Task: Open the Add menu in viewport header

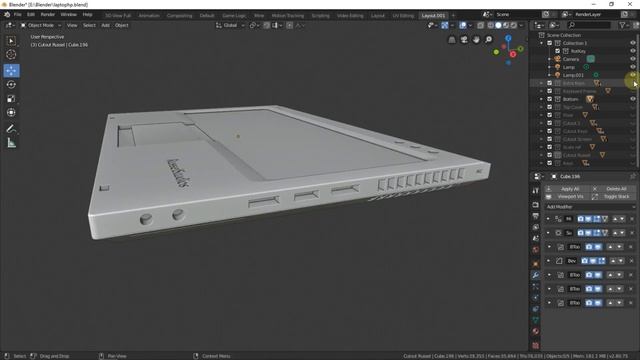Action: click(105, 25)
